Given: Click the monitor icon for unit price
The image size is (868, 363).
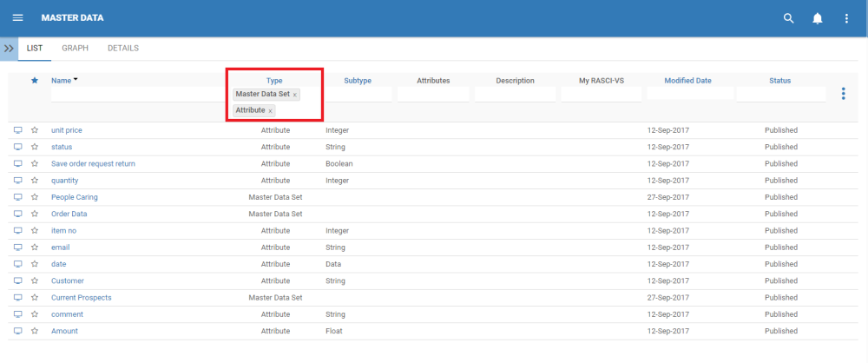Looking at the screenshot, I should tap(18, 130).
